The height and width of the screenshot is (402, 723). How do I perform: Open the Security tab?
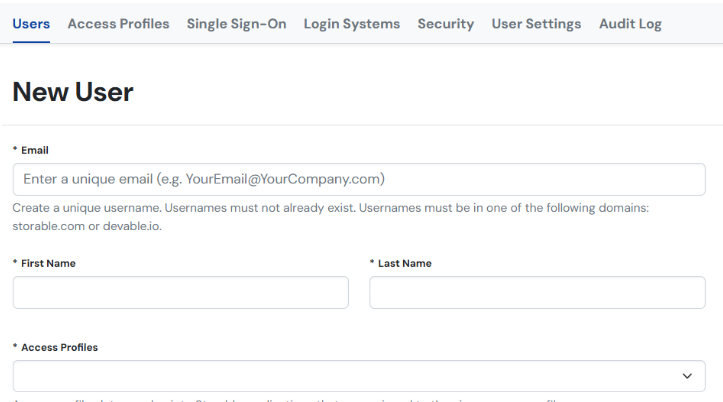point(445,24)
